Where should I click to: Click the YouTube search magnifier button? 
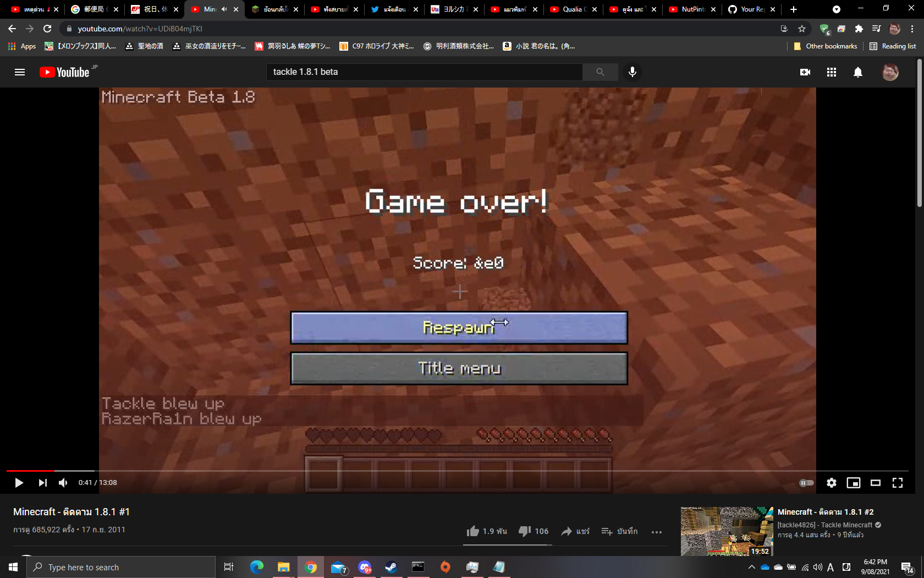click(x=600, y=72)
